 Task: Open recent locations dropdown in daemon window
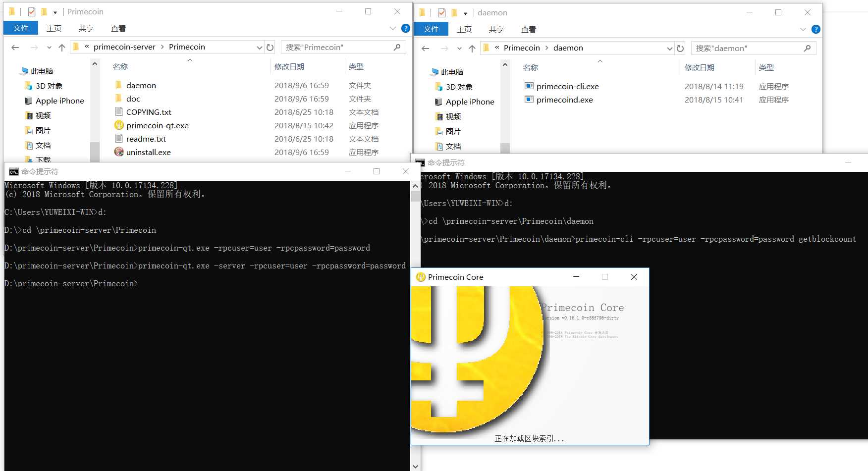click(459, 49)
